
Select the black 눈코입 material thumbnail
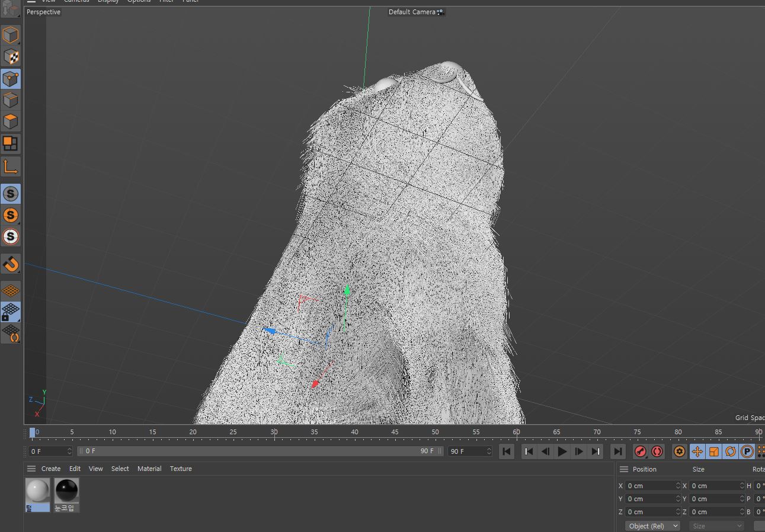[66, 491]
